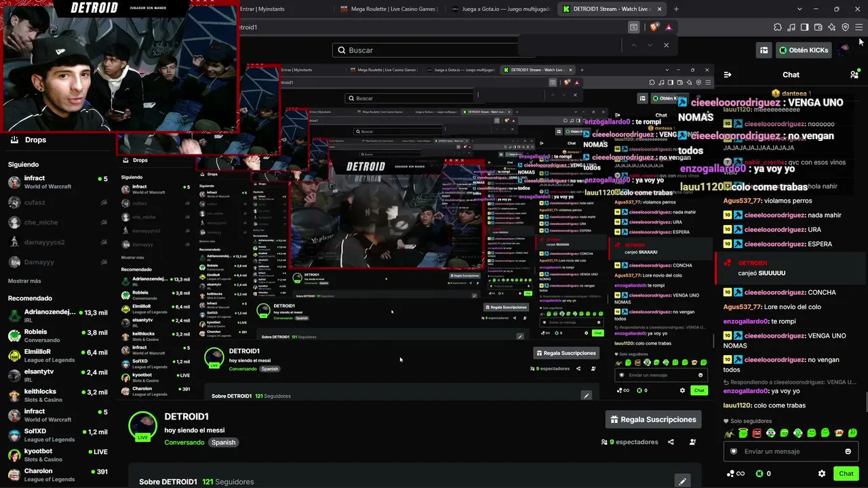Screen dimensions: 868x488
Task: Send message with green Chat button
Action: (x=846, y=474)
